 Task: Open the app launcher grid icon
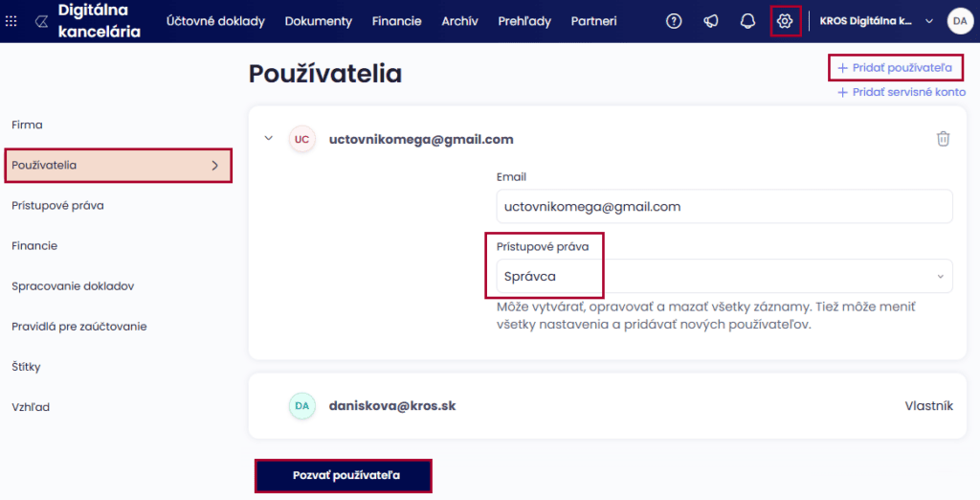coord(11,21)
